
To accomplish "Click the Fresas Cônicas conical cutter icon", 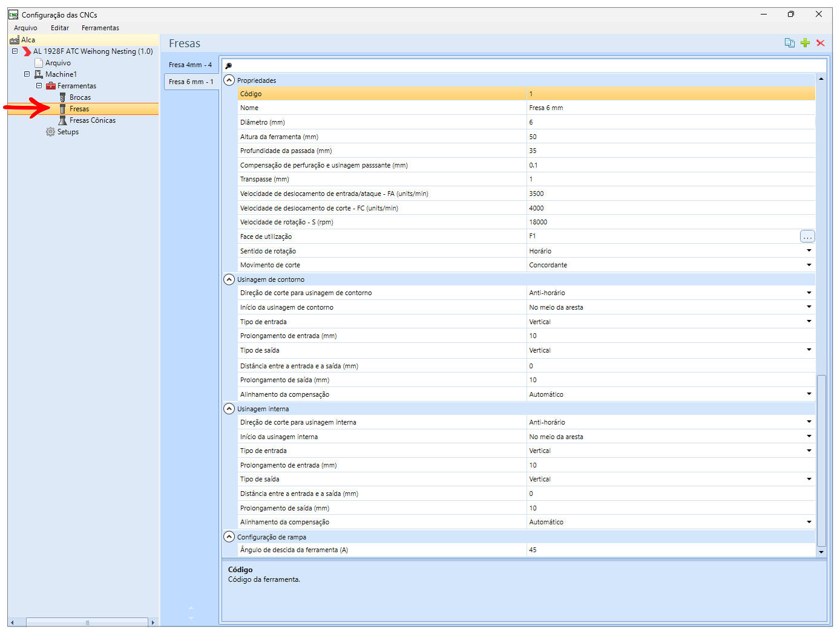I will (62, 120).
